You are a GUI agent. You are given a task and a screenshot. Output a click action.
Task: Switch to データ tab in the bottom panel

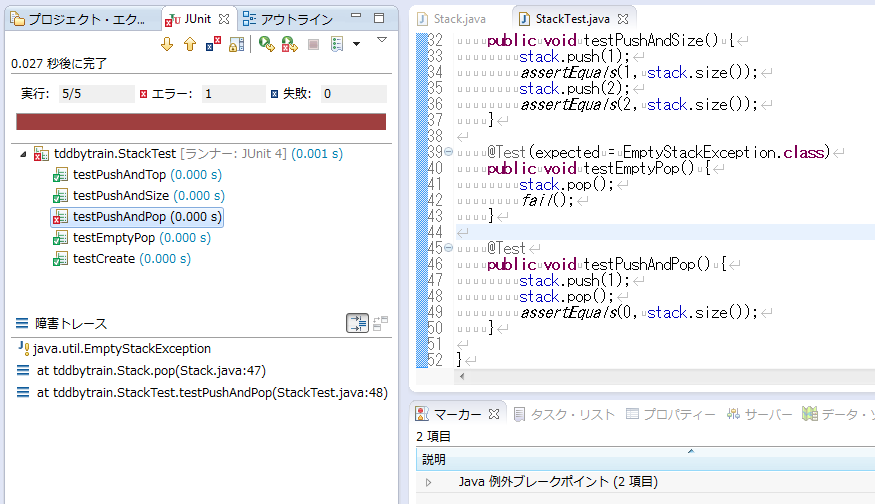[x=838, y=414]
